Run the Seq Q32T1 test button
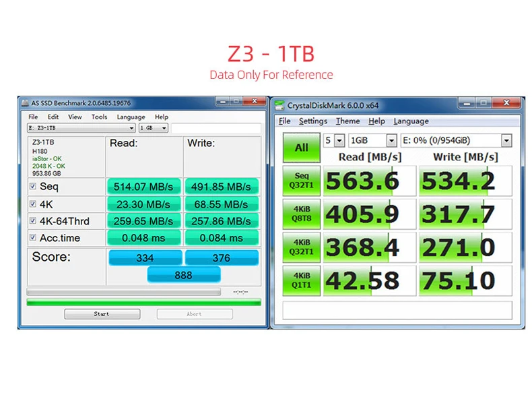The width and height of the screenshot is (532, 397). (301, 181)
